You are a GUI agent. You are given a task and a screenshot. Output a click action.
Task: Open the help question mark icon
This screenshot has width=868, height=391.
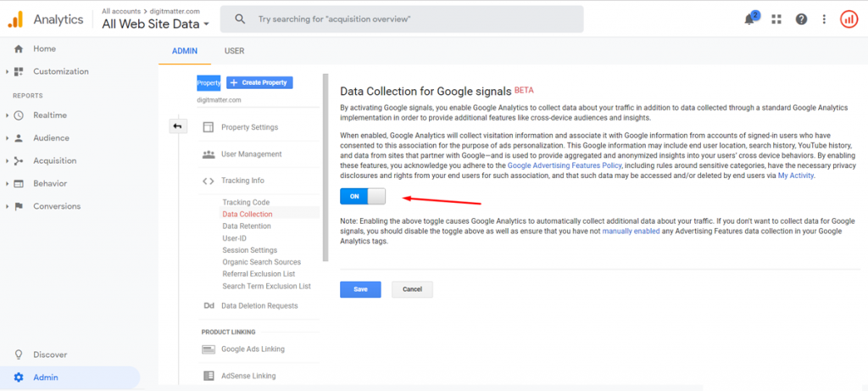tap(801, 20)
